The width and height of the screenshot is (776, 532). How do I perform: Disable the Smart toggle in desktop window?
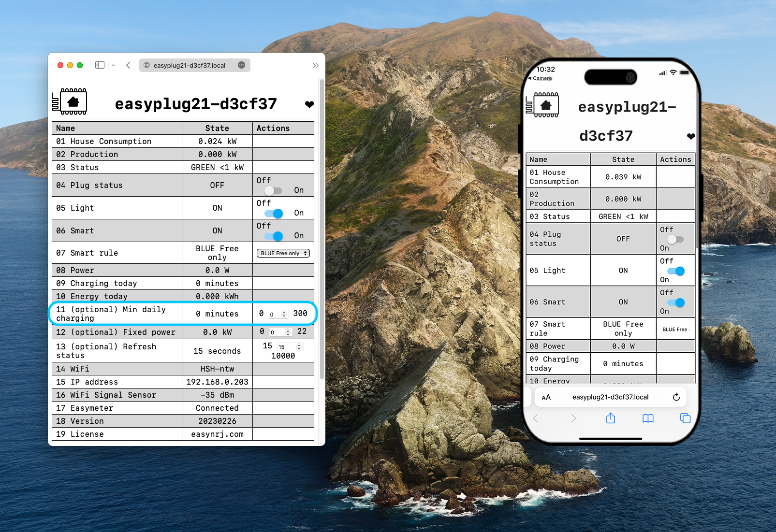(x=273, y=236)
